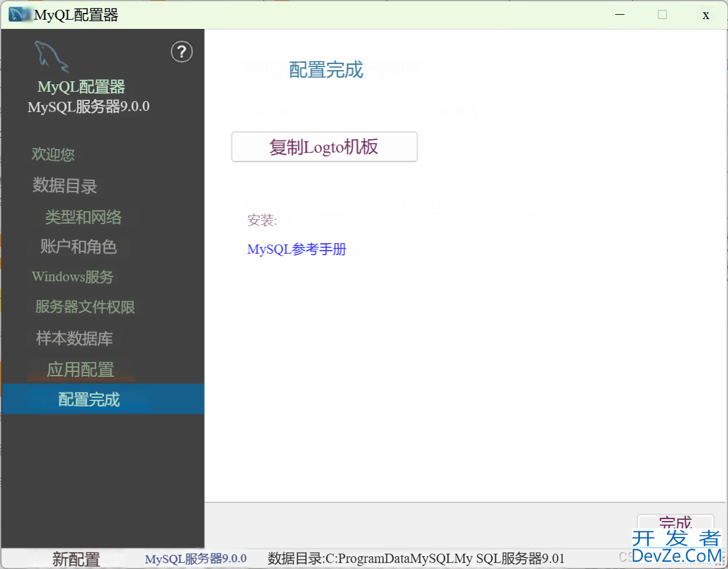Click the title bar app icon
Image resolution: width=728 pixels, height=569 pixels.
[x=20, y=15]
